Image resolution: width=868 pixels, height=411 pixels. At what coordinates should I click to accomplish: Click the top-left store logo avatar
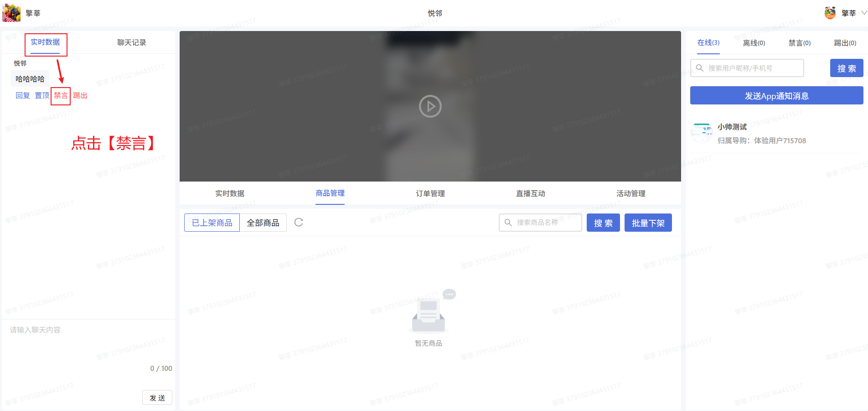[x=11, y=13]
